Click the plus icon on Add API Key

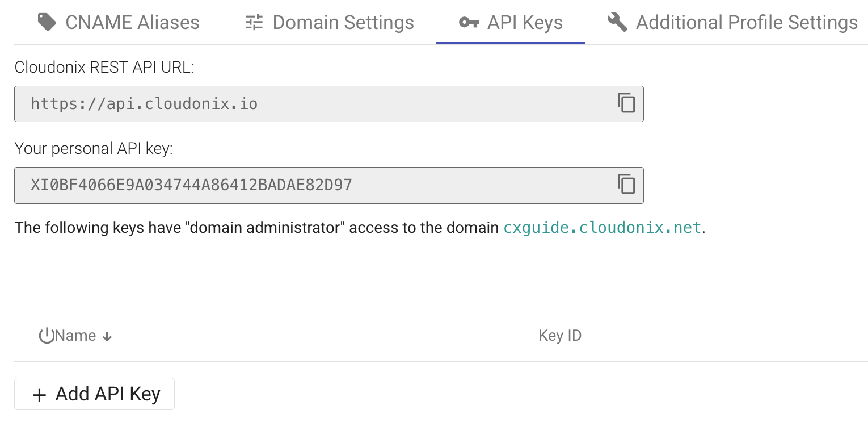pos(39,395)
